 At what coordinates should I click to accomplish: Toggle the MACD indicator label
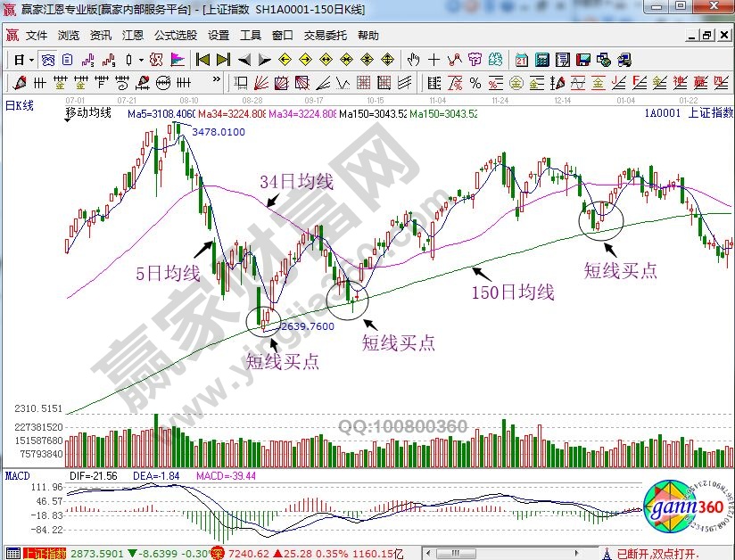(x=18, y=477)
